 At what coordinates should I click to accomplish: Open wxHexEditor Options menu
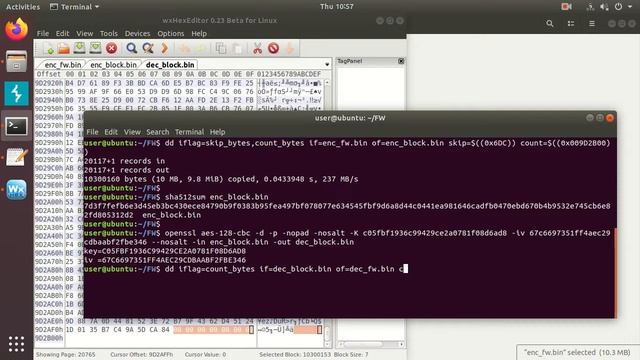click(x=171, y=33)
